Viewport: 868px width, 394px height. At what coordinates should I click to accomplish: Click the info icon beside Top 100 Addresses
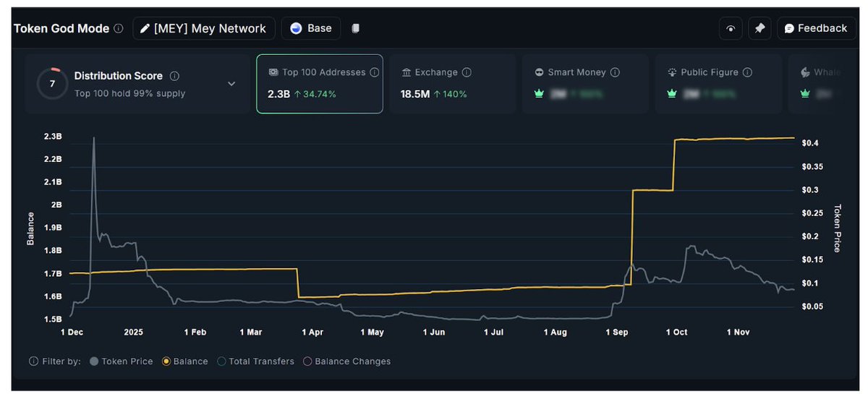[x=374, y=72]
